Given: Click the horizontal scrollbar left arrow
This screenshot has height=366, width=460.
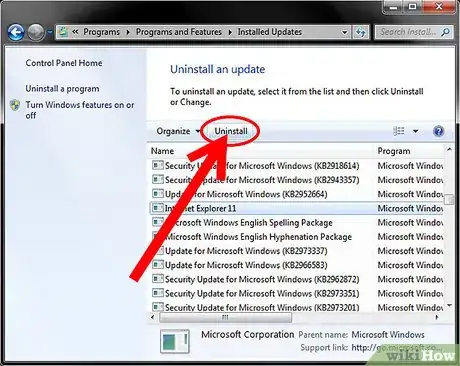Looking at the screenshot, I should pyautogui.click(x=153, y=317).
